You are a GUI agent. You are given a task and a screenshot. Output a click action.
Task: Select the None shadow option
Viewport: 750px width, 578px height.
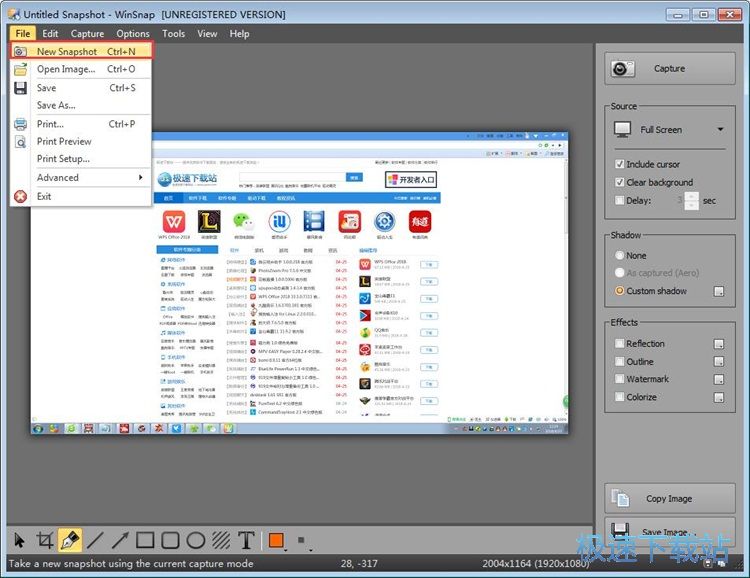click(x=620, y=255)
